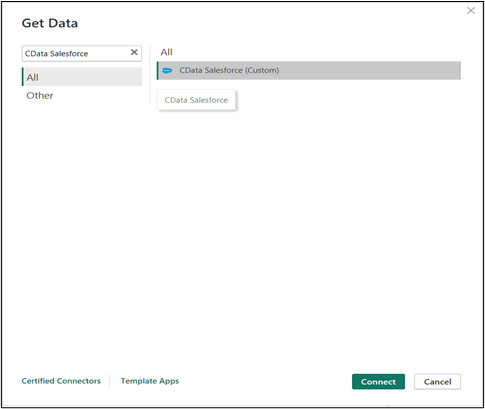Click empty area below connector results
This screenshot has height=409, width=485.
pyautogui.click(x=309, y=233)
